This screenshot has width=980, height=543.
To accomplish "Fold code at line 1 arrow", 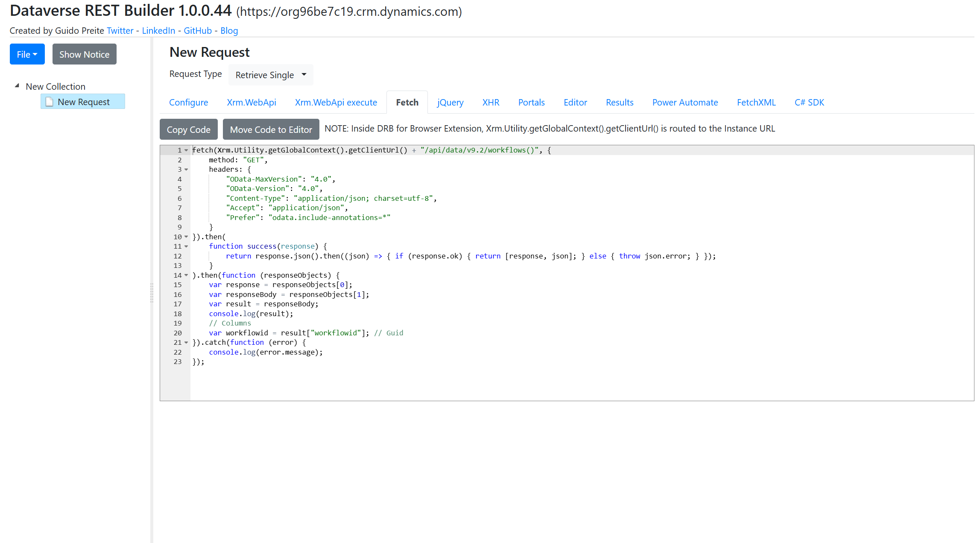I will (186, 150).
